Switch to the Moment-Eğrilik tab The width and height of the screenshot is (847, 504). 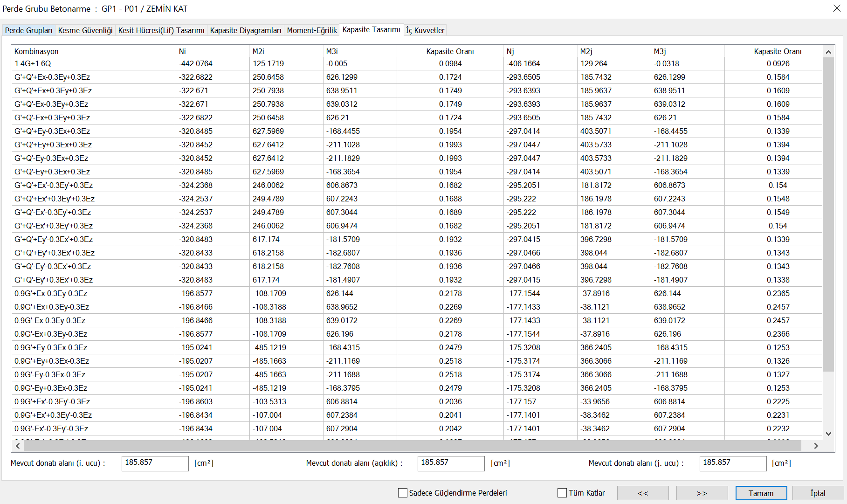coord(312,30)
